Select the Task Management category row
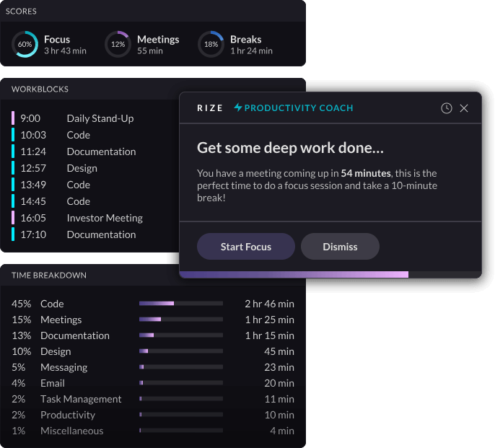 (153, 399)
